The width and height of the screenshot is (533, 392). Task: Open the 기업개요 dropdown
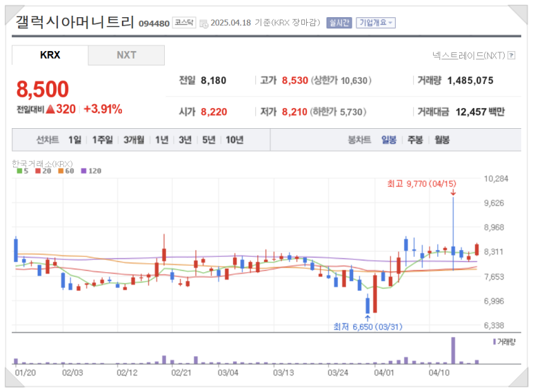click(376, 23)
